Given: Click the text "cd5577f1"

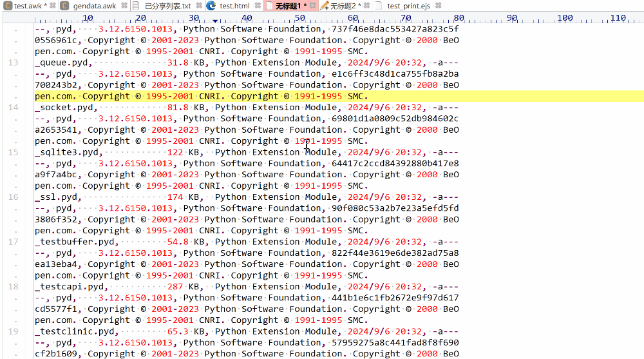Looking at the screenshot, I should [x=56, y=309].
